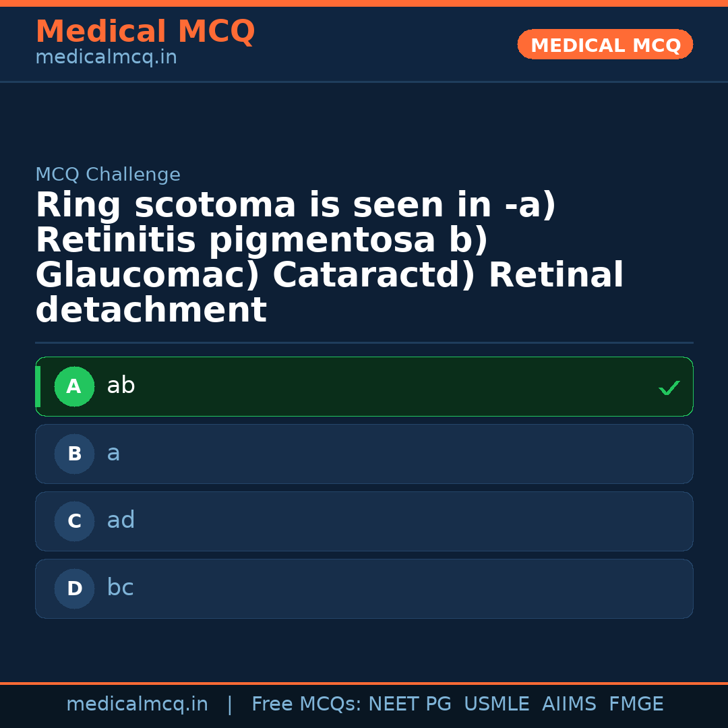The width and height of the screenshot is (728, 728).
Task: Select answer option 'bc'
Action: tap(364, 588)
